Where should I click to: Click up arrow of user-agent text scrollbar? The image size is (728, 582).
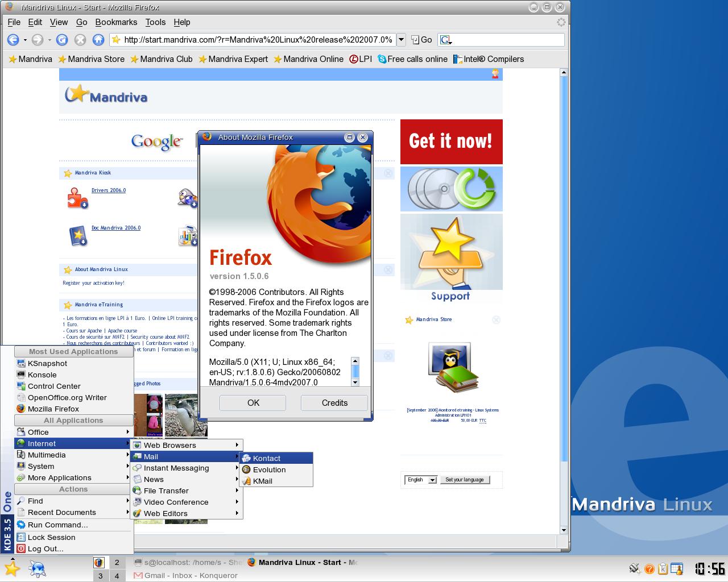[355, 361]
